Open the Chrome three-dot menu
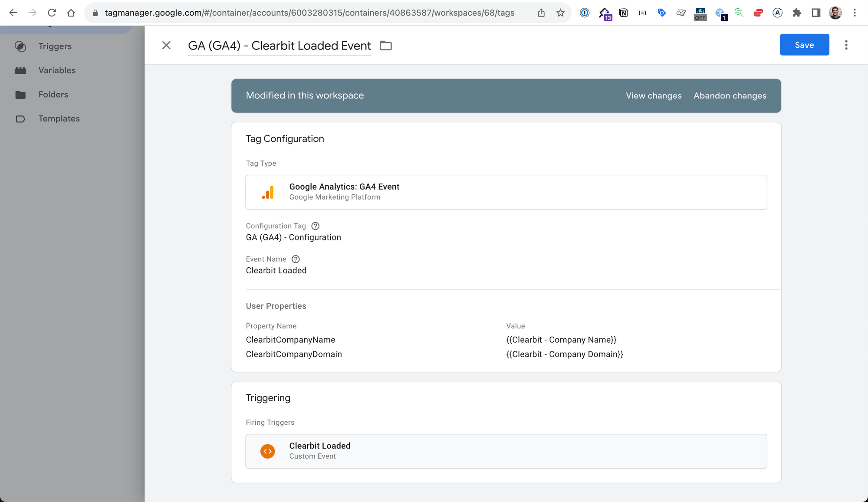Image resolution: width=868 pixels, height=502 pixels. click(855, 13)
